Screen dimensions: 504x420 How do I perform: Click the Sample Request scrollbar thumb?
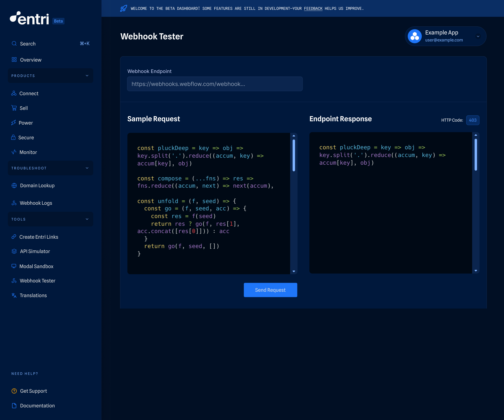[x=294, y=155]
